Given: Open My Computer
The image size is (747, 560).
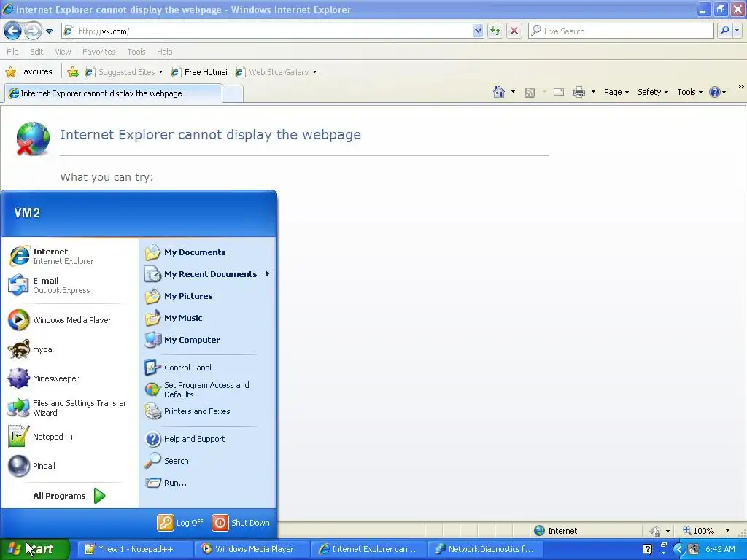Looking at the screenshot, I should tap(207, 340).
